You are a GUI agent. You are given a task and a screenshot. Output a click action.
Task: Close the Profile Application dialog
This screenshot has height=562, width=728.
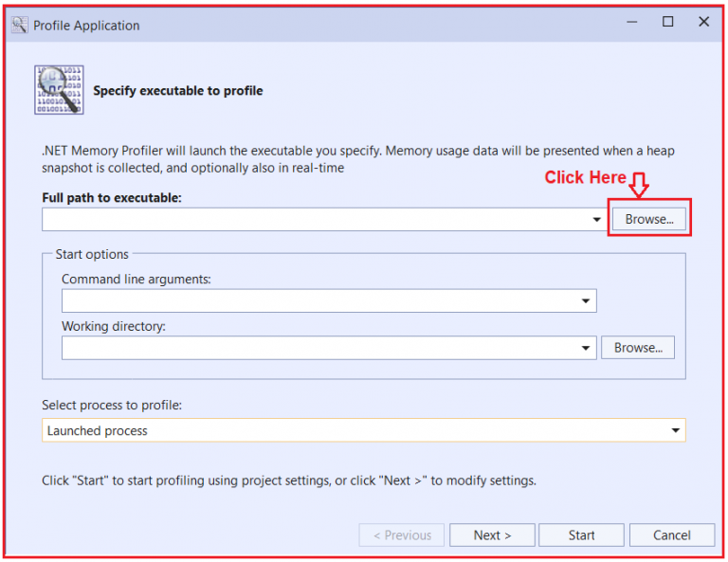(704, 22)
